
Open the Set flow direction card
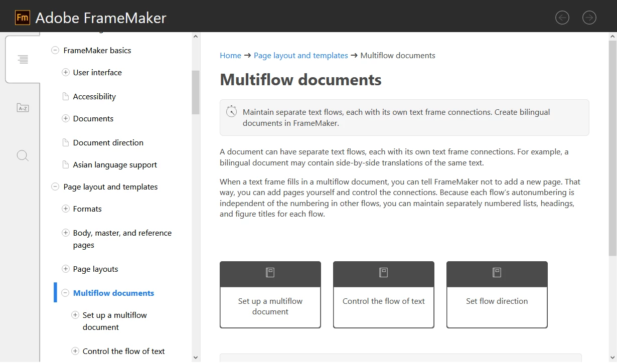497,294
